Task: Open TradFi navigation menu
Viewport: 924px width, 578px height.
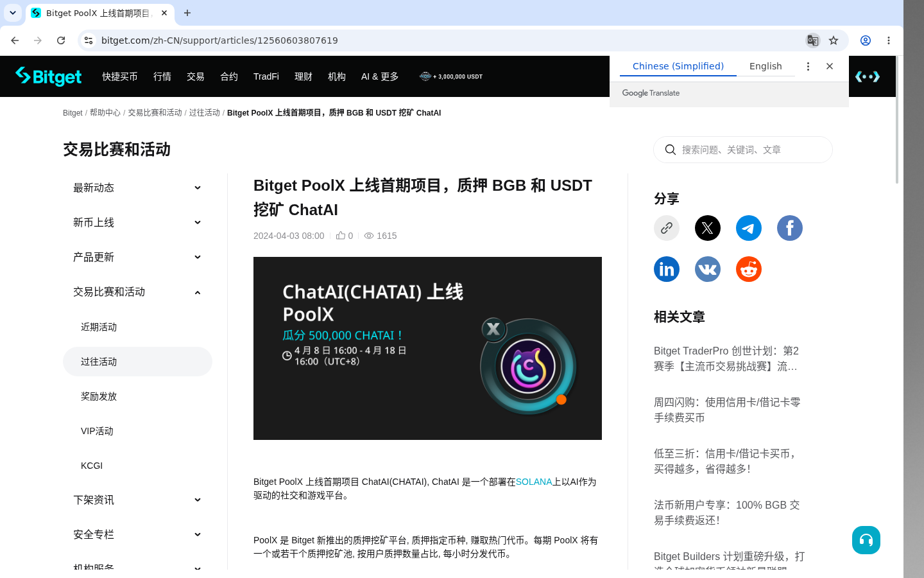Action: pos(266,76)
